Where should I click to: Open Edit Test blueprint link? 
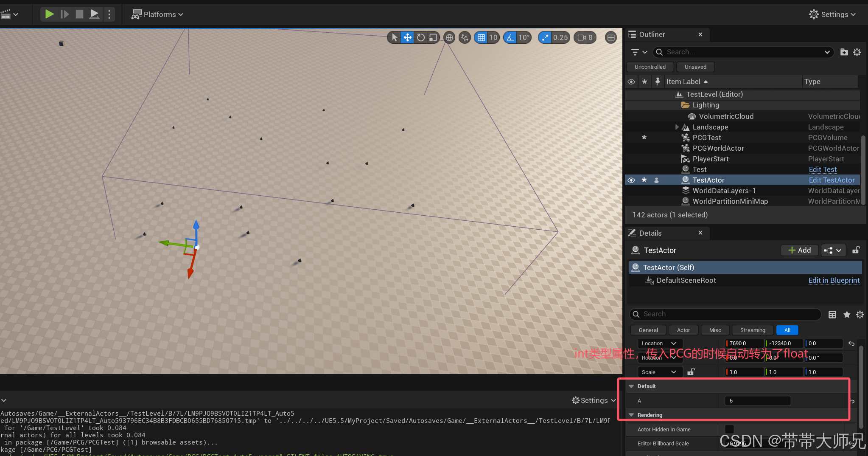(823, 169)
